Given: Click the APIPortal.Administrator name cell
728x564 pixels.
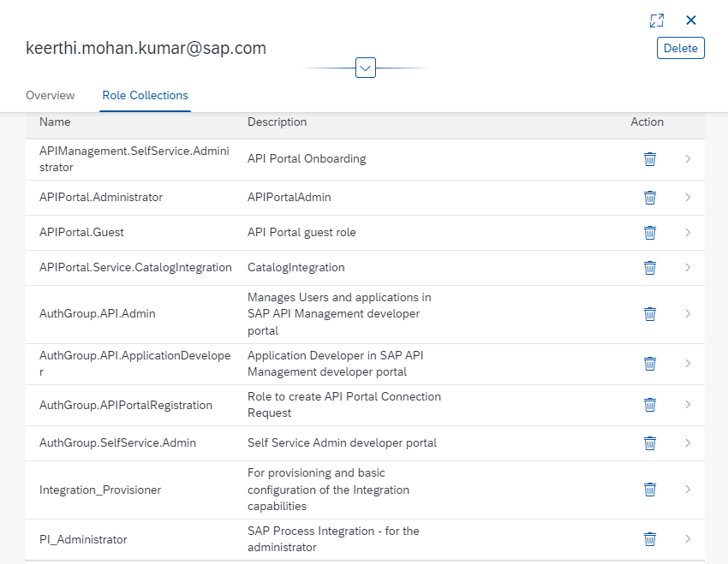Looking at the screenshot, I should click(101, 198).
